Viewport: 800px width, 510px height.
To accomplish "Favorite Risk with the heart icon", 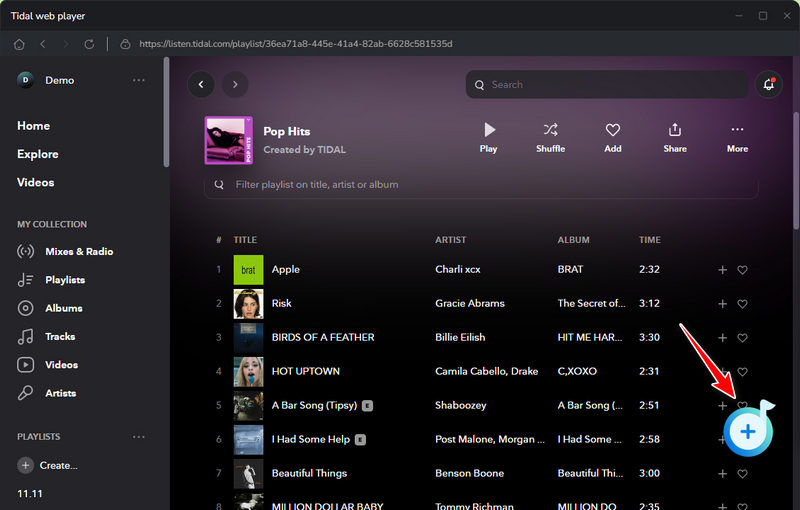I will [x=742, y=304].
